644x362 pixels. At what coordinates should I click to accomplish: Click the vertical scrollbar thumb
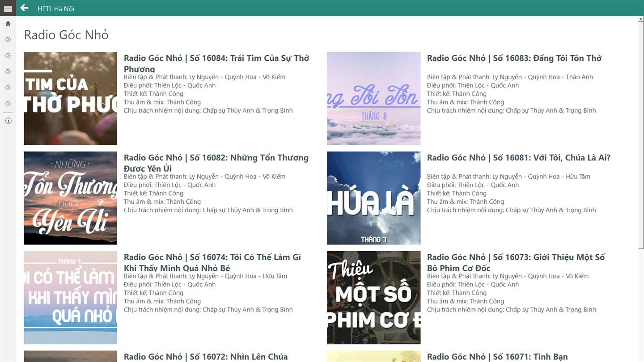pyautogui.click(x=641, y=135)
